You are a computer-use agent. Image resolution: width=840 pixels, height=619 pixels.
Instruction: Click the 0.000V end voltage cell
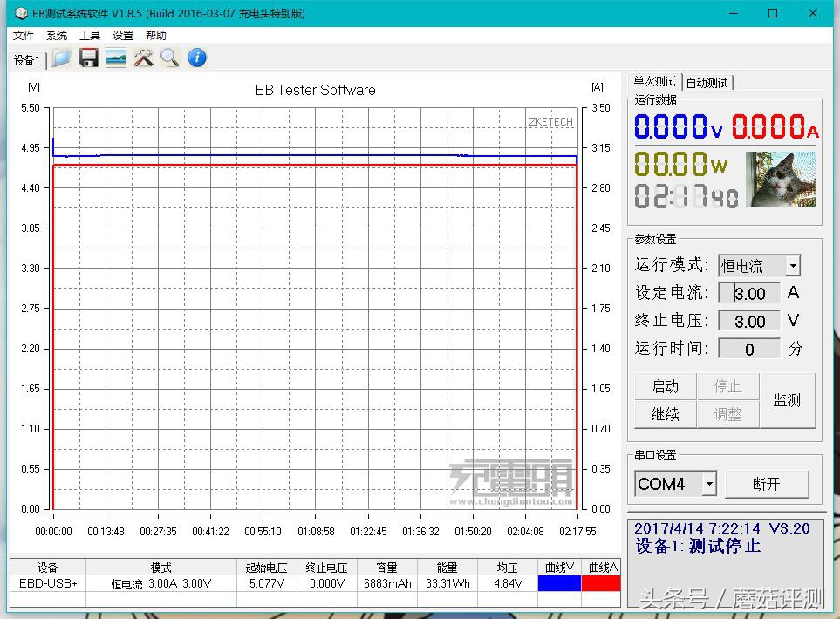(x=327, y=583)
